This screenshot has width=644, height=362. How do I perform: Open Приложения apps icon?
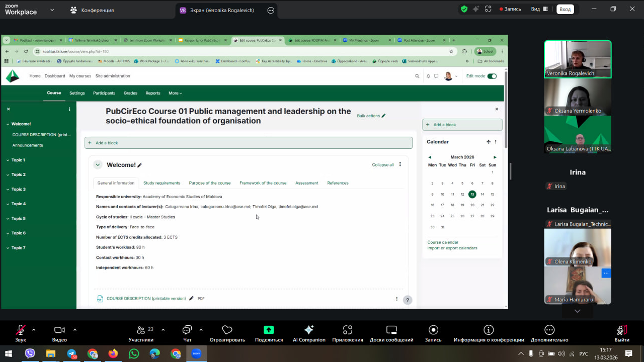pos(347,330)
